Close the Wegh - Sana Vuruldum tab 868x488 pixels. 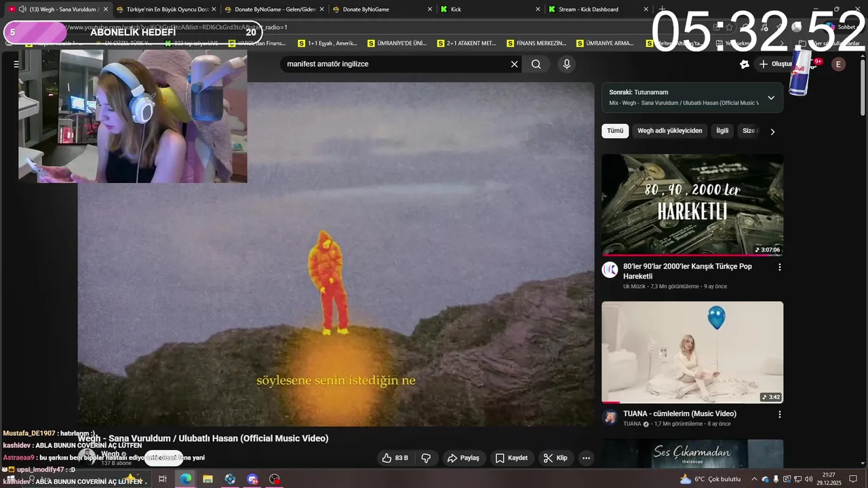click(105, 9)
